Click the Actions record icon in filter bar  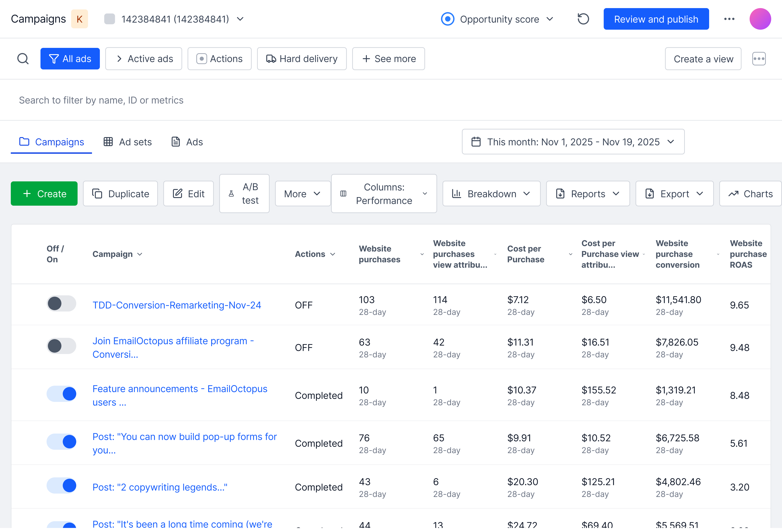click(x=201, y=59)
